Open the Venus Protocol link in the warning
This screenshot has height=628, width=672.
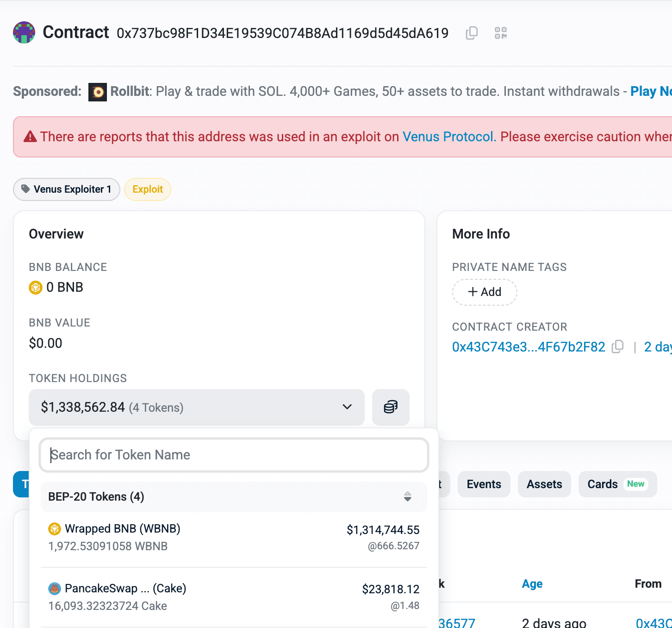pos(448,137)
